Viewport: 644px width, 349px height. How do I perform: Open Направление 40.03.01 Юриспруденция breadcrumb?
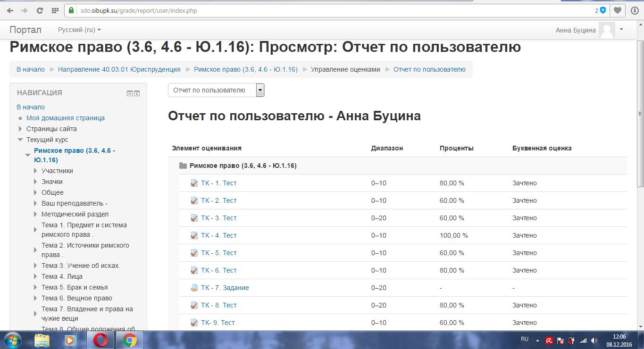coord(119,69)
